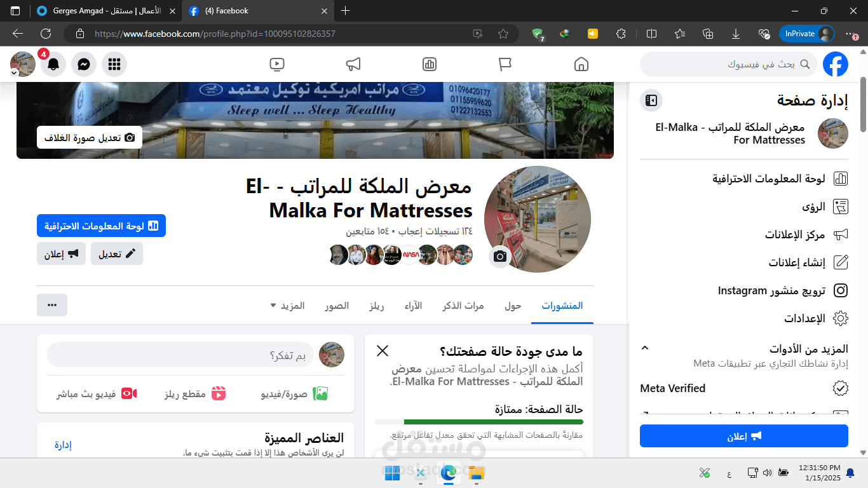Open Windows Start menu

392,472
